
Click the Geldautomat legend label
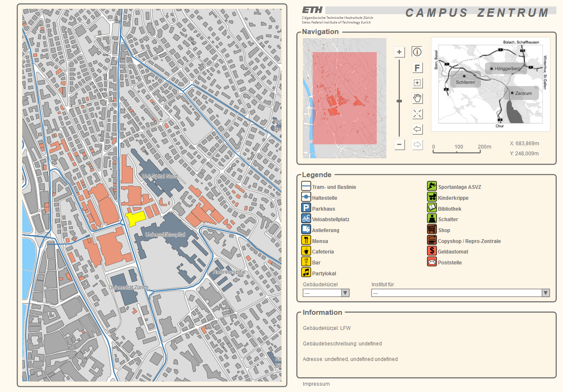453,252
